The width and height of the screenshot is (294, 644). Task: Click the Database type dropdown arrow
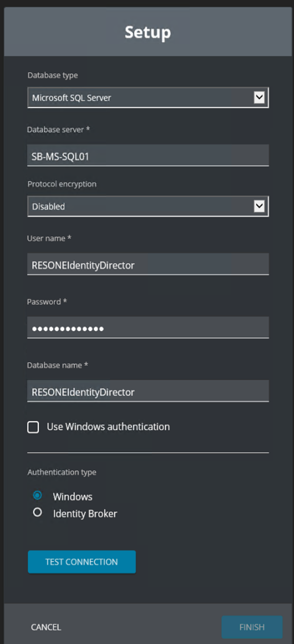tap(259, 97)
